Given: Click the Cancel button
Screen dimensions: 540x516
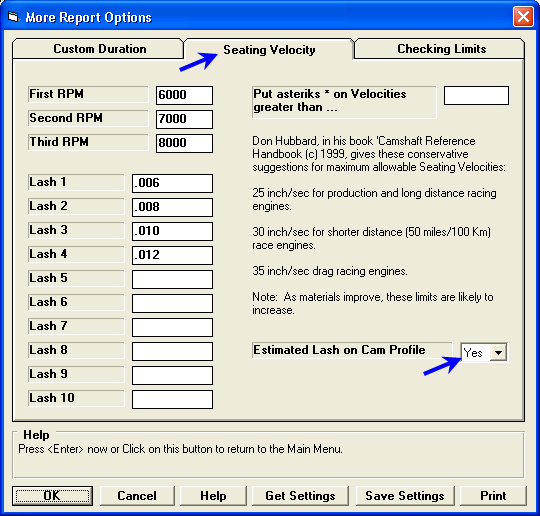Looking at the screenshot, I should click(x=137, y=496).
